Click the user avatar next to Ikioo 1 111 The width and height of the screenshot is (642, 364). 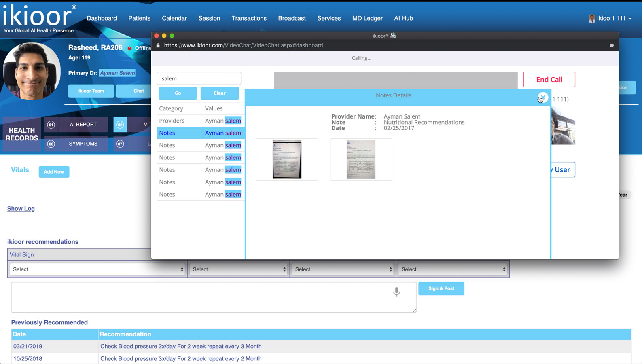[592, 18]
